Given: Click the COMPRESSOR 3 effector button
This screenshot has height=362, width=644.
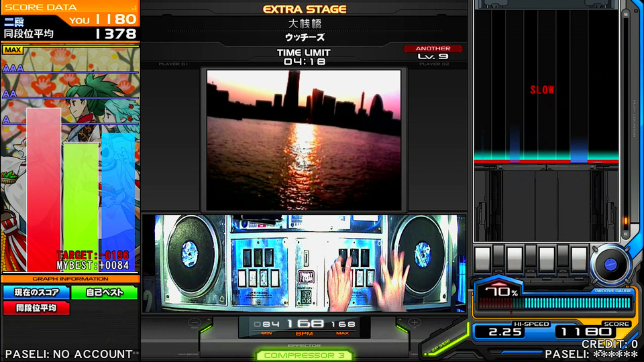Looking at the screenshot, I should coord(304,355).
